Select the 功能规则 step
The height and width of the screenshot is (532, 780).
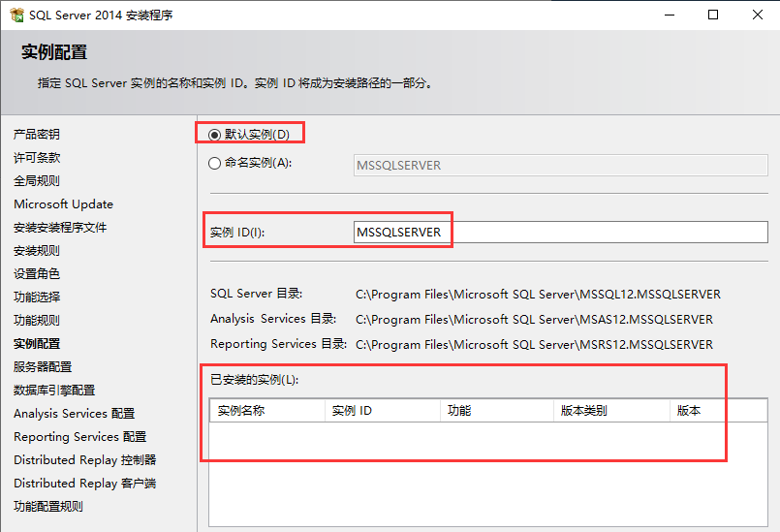point(37,321)
